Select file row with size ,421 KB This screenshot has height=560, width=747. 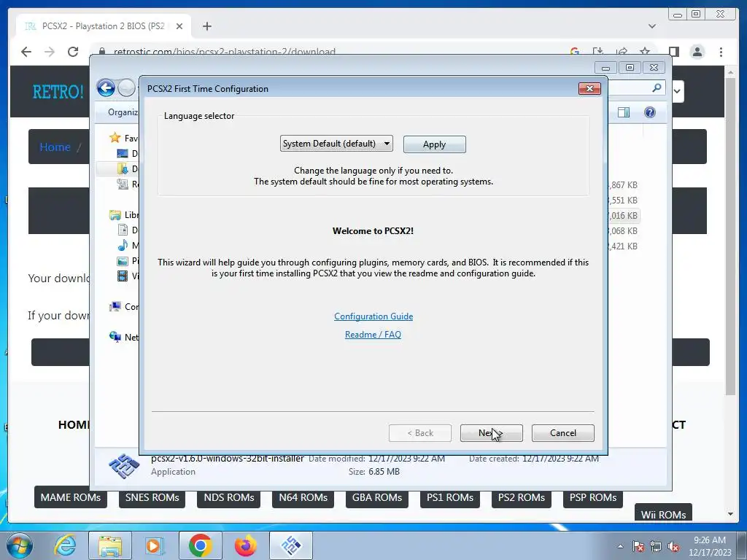click(x=623, y=246)
